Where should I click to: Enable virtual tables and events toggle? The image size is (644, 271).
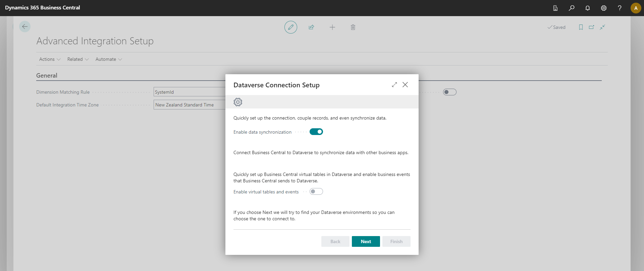316,191
